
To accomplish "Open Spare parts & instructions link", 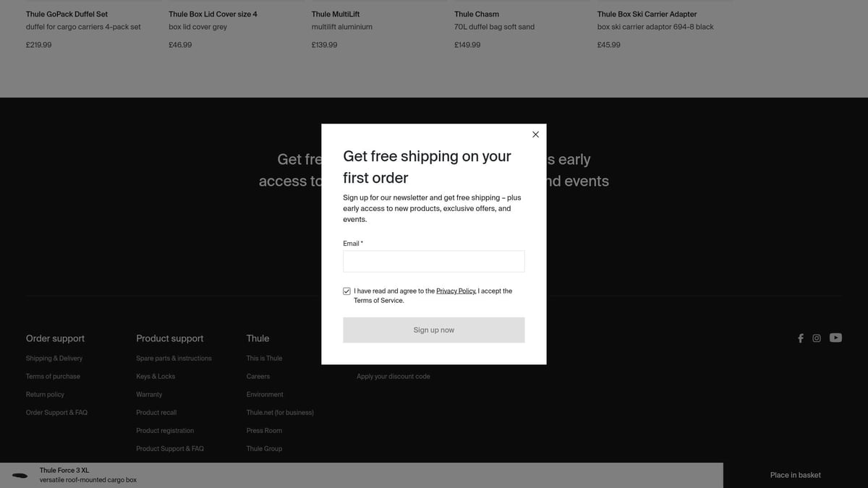I will point(174,359).
